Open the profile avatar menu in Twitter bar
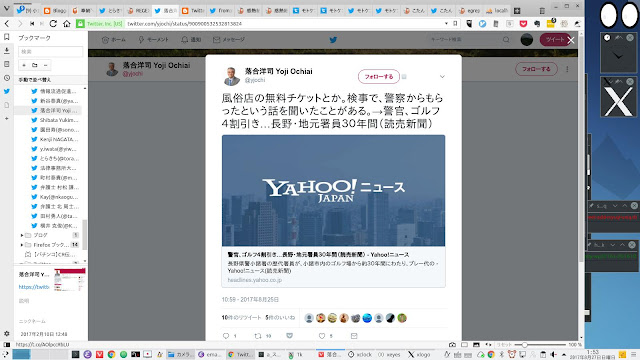Viewport: 640px width, 360px height. [527, 40]
